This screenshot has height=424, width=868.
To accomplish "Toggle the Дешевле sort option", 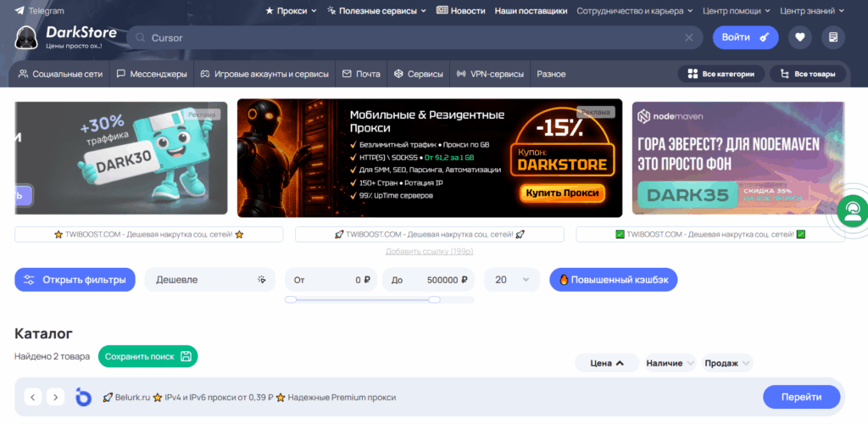I will coord(210,280).
